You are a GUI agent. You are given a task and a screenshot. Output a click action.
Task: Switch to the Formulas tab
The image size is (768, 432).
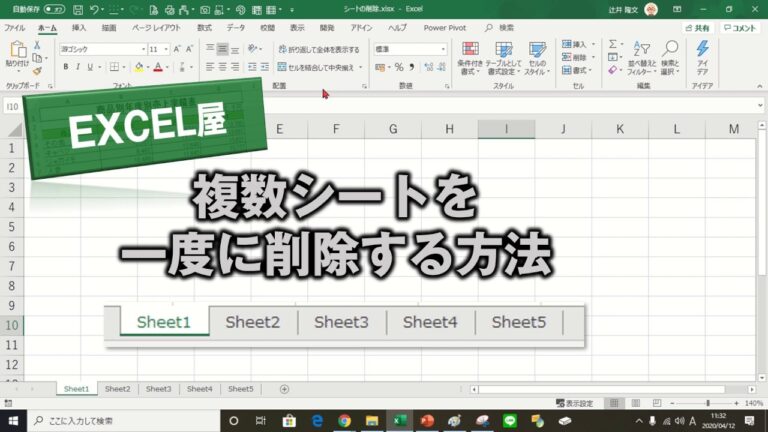point(204,28)
